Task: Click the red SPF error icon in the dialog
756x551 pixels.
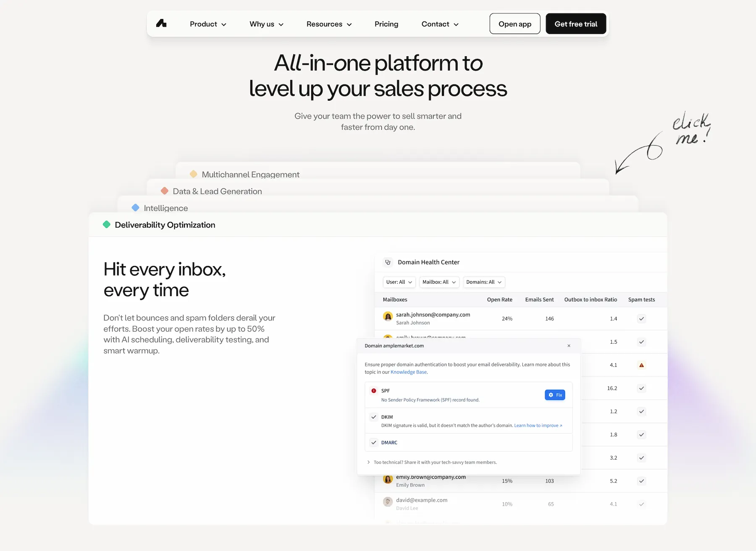Action: (374, 391)
